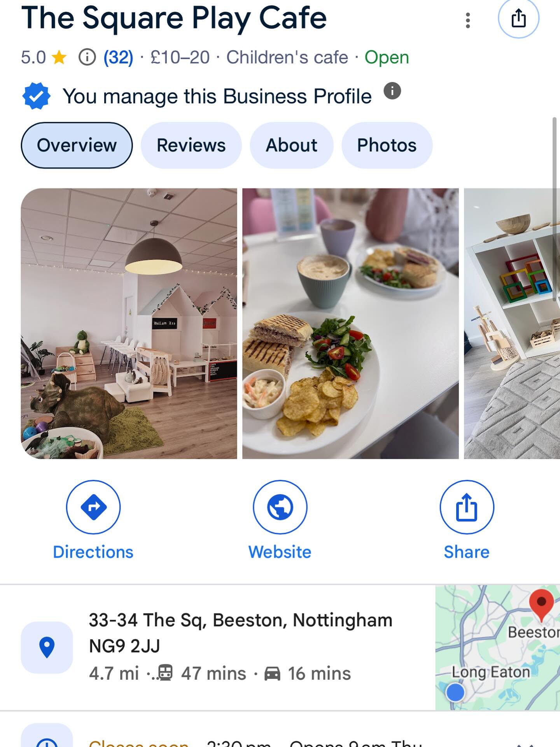Tap the share icon beside the title
This screenshot has width=560, height=747.
coord(518,18)
